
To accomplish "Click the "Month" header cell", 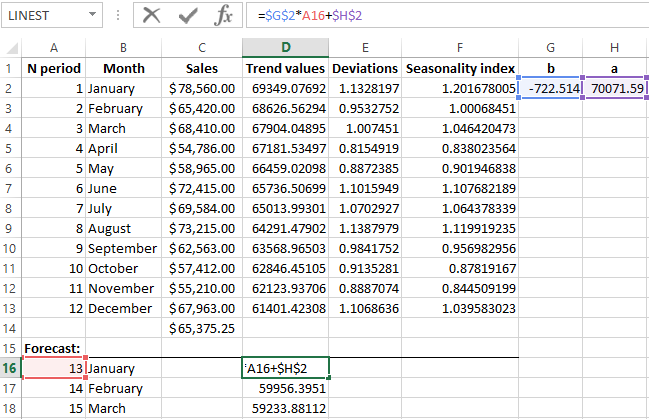I will [x=123, y=68].
